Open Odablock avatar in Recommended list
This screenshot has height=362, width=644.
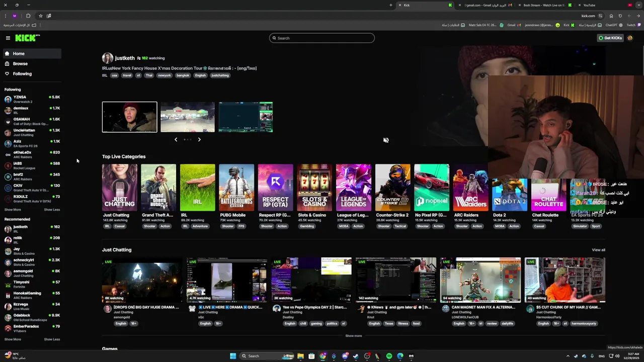[8, 317]
